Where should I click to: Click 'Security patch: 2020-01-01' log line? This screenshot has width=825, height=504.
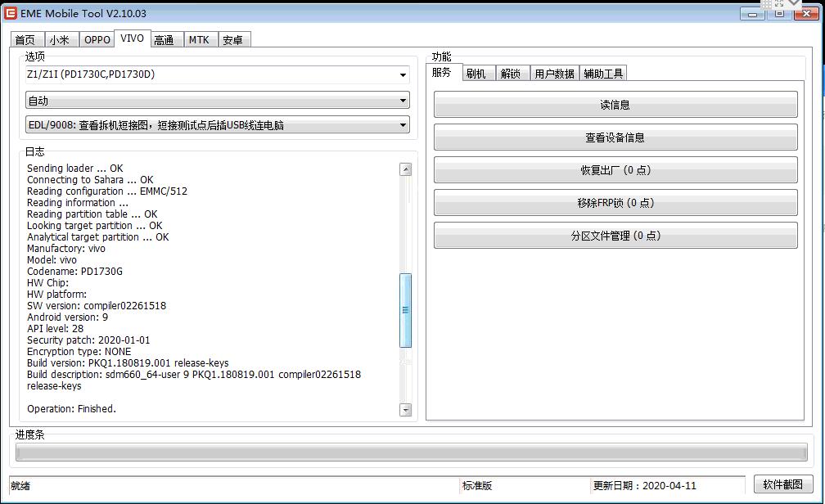(88, 340)
